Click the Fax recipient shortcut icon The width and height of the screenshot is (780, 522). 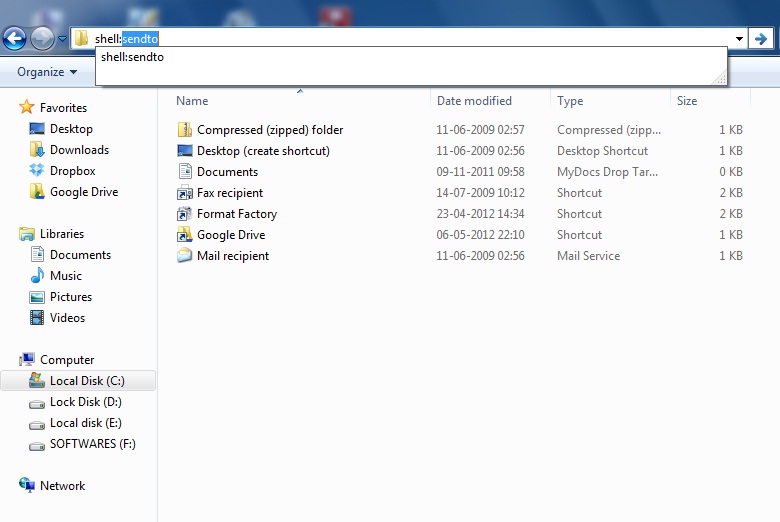click(185, 193)
